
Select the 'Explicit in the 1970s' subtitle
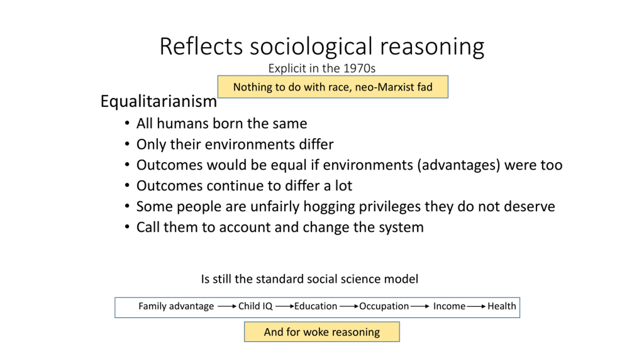point(322,68)
